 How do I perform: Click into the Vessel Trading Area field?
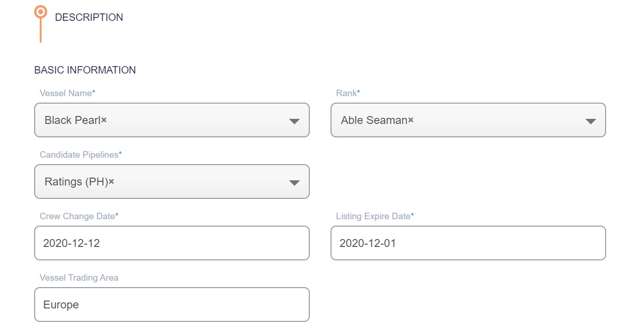pos(172,305)
